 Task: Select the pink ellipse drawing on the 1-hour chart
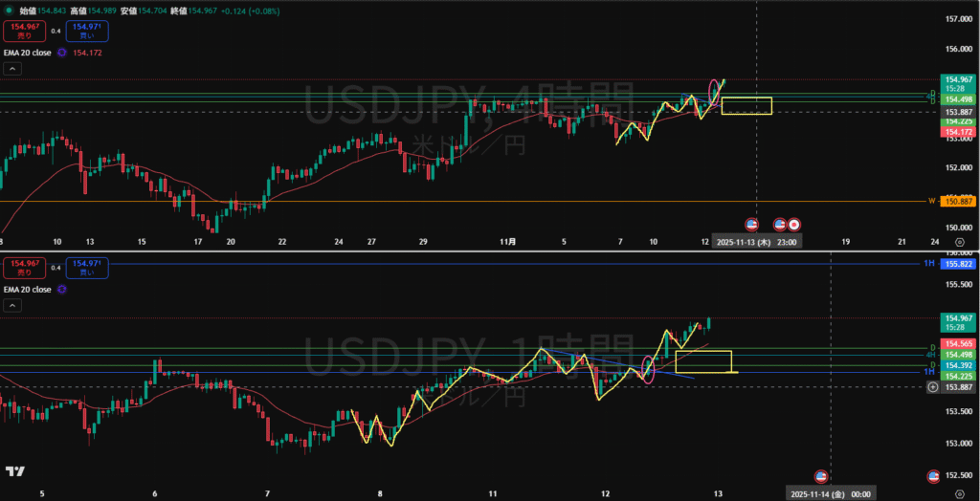pos(649,369)
